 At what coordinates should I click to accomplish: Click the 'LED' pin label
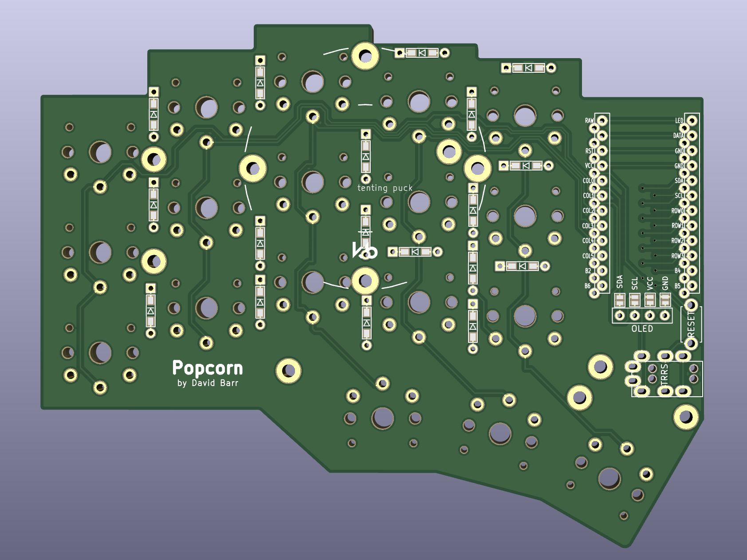click(x=679, y=121)
